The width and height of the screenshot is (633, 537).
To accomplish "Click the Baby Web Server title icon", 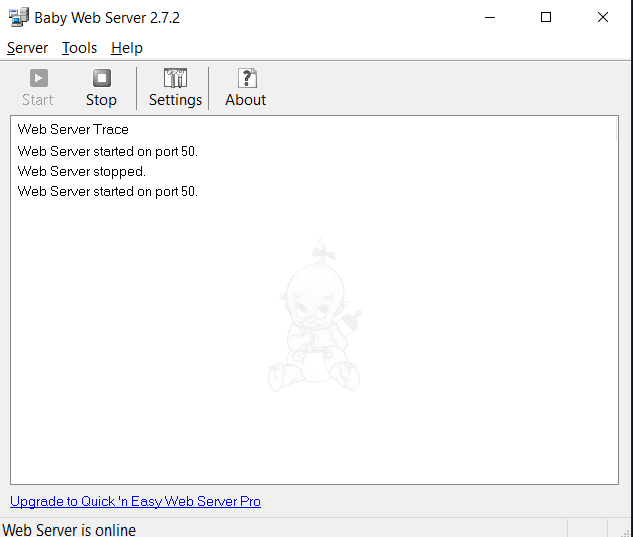I will point(19,17).
